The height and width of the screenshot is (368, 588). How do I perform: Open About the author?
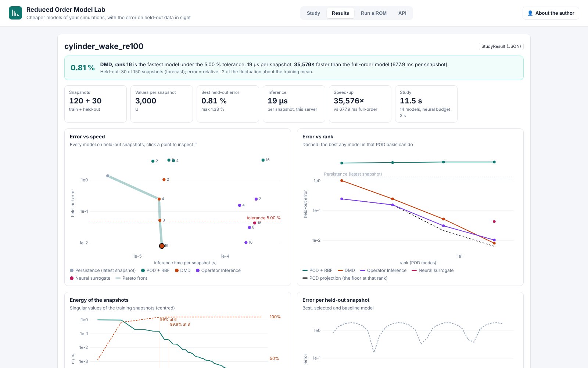pyautogui.click(x=551, y=13)
